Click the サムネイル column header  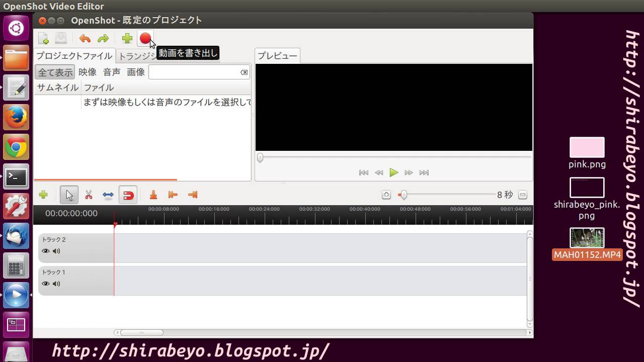pyautogui.click(x=57, y=87)
